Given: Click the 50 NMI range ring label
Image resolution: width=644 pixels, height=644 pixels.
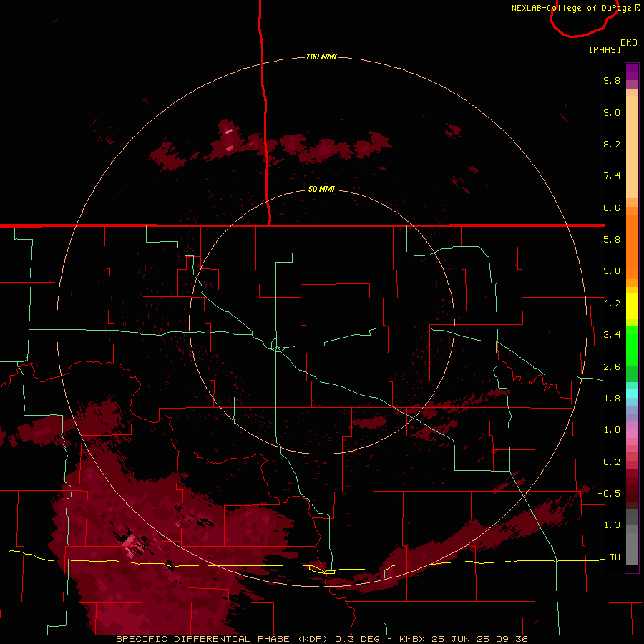Looking at the screenshot, I should click(x=321, y=189).
